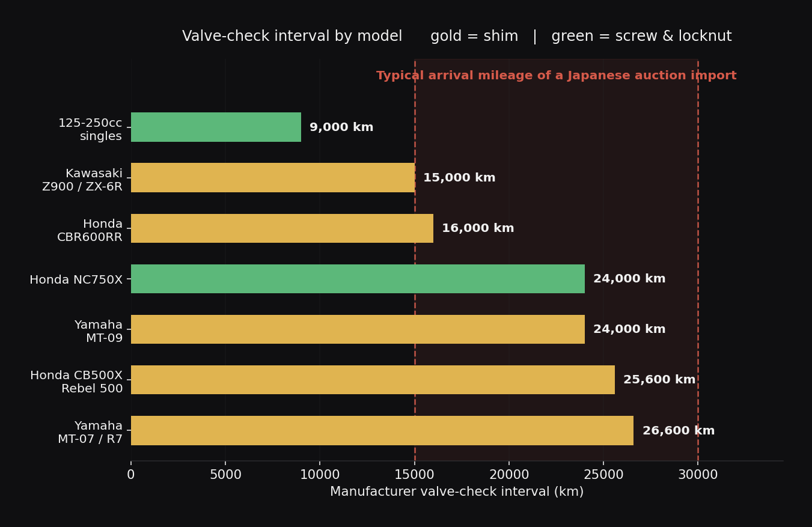Viewport: 812px width, 527px height.
Task: Click the '20000' x-axis tick label
Action: 509,475
